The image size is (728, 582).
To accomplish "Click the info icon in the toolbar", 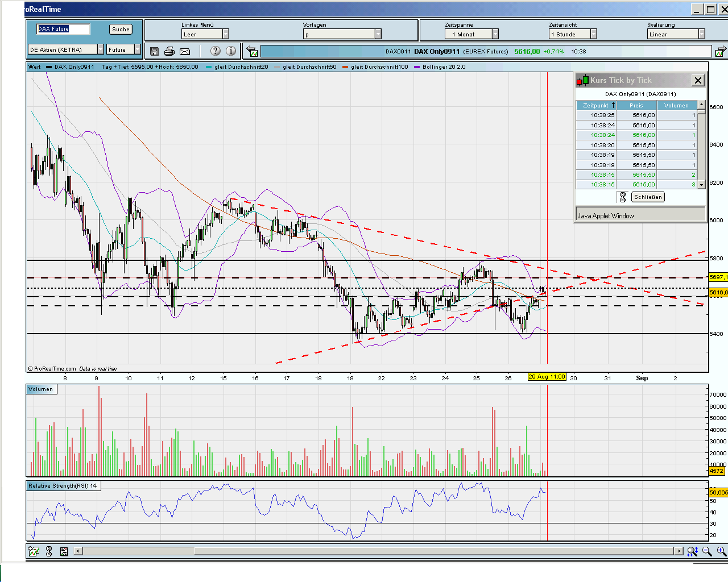I will pos(231,51).
